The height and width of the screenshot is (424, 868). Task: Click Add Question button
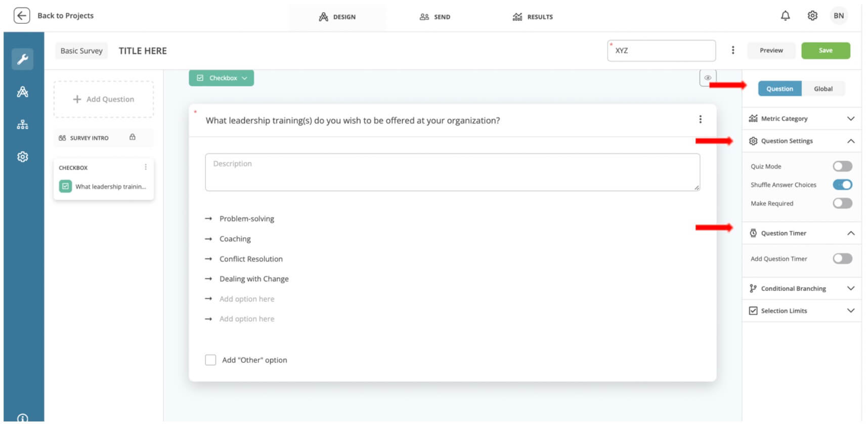pos(104,99)
